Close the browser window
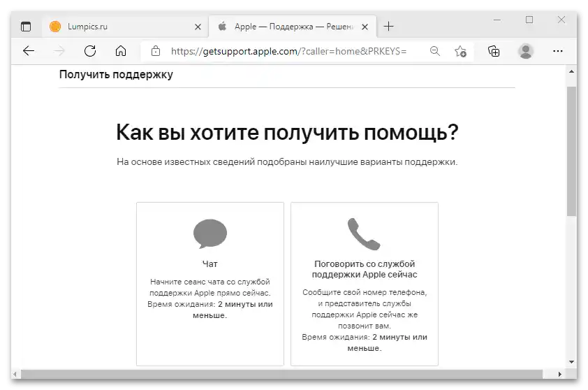The image size is (588, 390). click(x=561, y=20)
